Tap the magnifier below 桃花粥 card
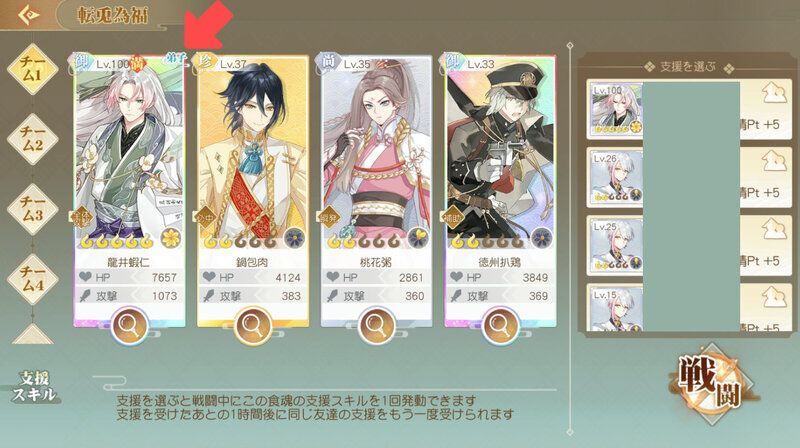800x448 pixels. click(376, 325)
